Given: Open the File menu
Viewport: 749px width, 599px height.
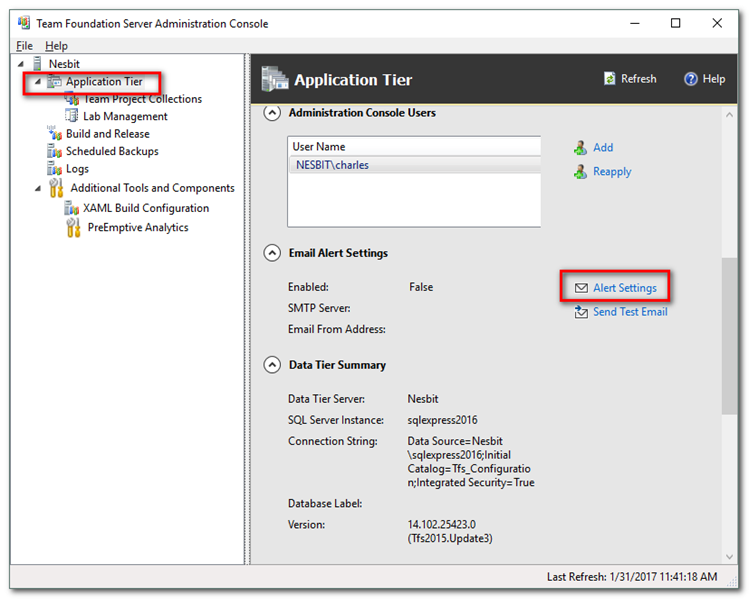Looking at the screenshot, I should point(24,46).
